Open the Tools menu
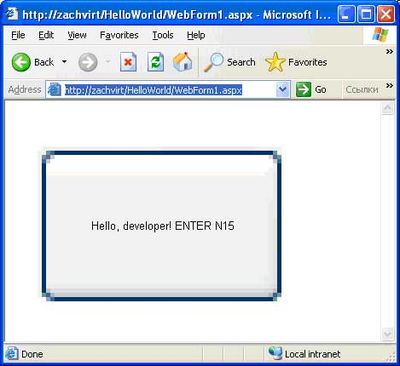Screen dimensions: 400x366 click(163, 35)
